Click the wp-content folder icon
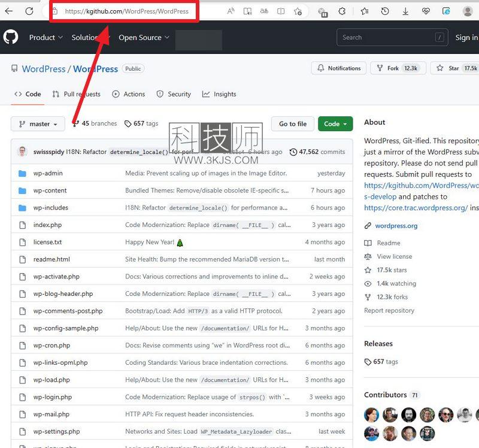 click(22, 190)
